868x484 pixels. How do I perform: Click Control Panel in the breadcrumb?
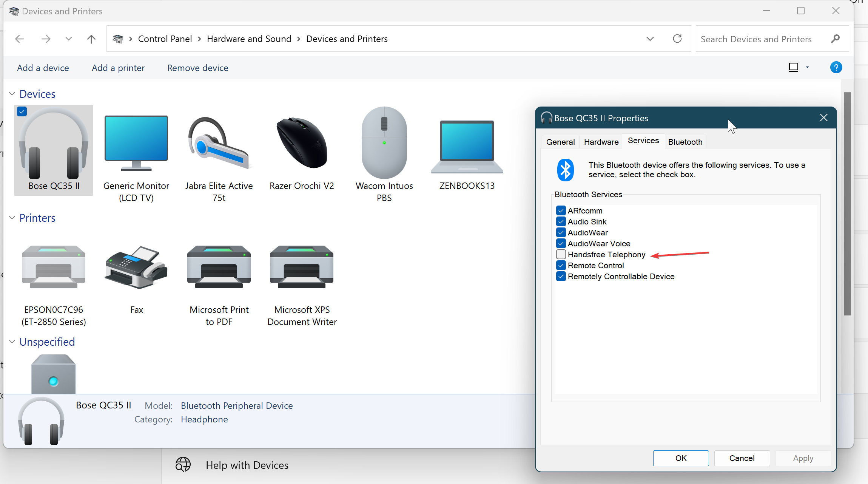165,39
